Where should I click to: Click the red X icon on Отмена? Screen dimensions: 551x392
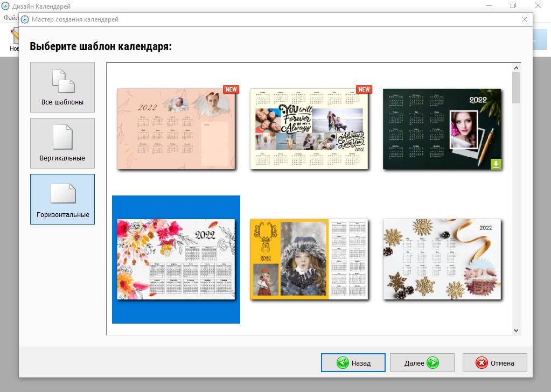coord(481,363)
